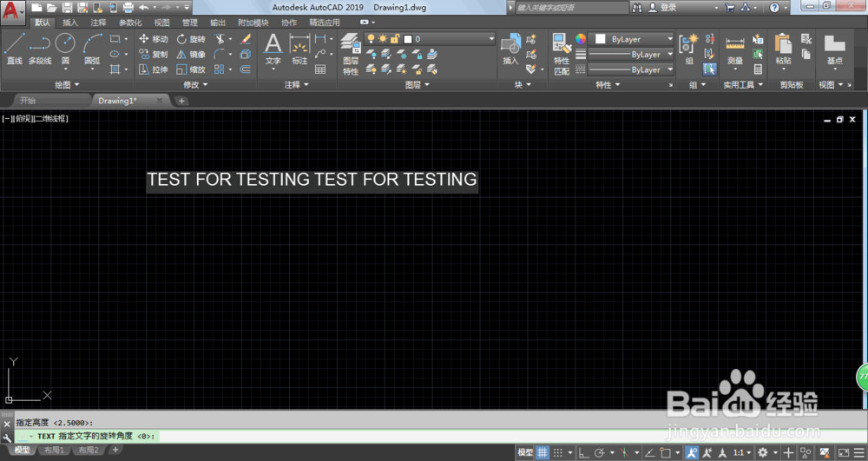Toggle annotation objects visibility in status bar
The height and width of the screenshot is (461, 868).
[x=692, y=452]
